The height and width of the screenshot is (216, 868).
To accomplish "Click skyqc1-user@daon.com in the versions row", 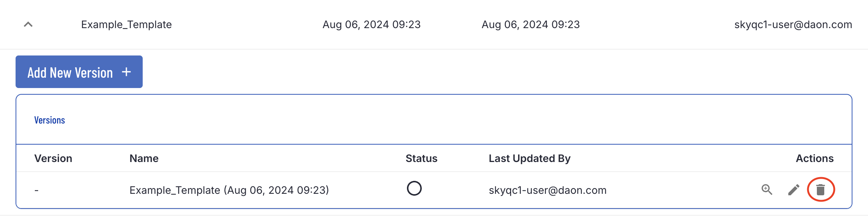I will (x=547, y=190).
